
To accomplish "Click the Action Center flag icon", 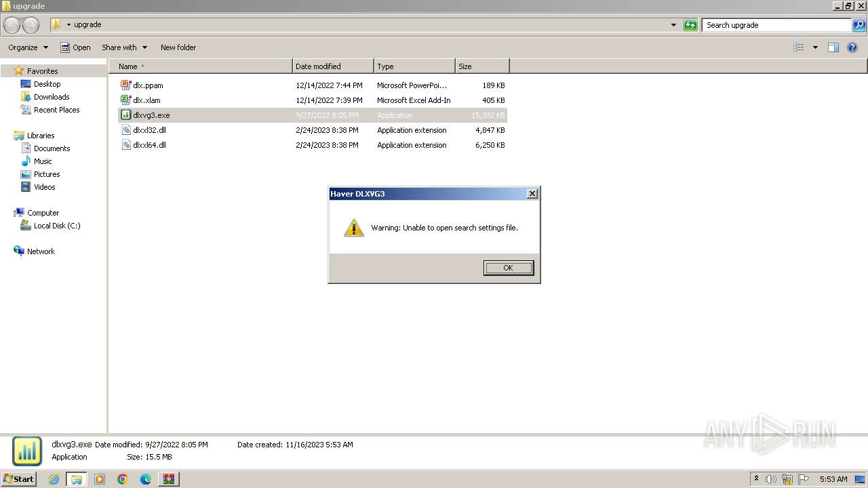I will point(804,479).
